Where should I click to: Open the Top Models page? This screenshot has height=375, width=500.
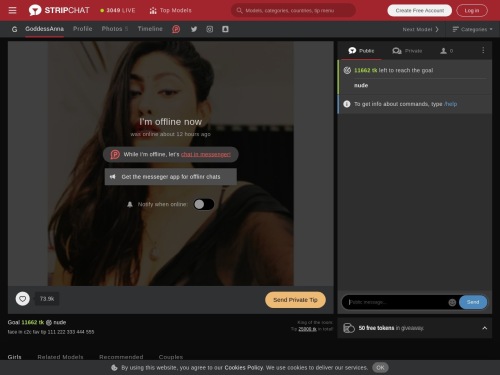coord(170,10)
